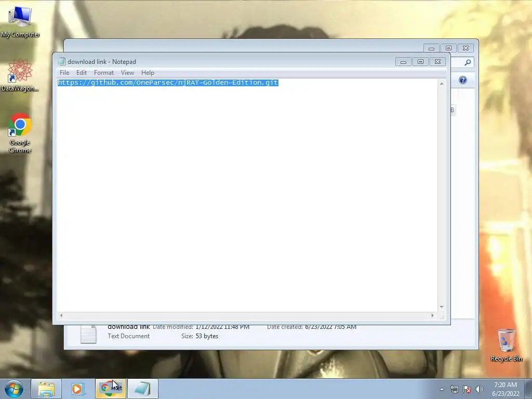Viewport: 532px width, 399px height.
Task: Open the Notepad Edit menu
Action: click(82, 73)
